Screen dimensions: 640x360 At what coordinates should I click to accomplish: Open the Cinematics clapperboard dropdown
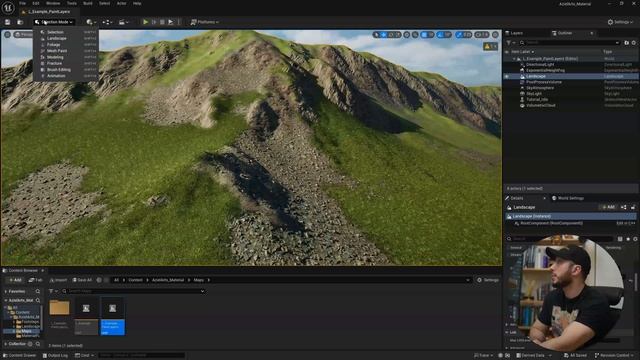coord(123,22)
